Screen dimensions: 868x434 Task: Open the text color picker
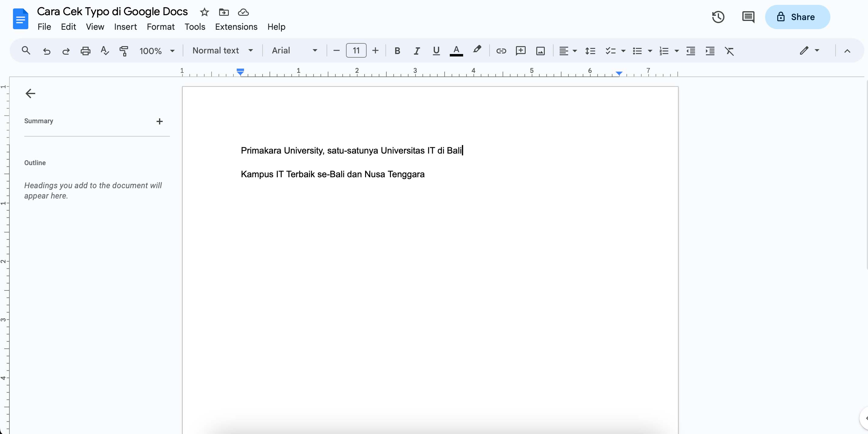tap(456, 51)
